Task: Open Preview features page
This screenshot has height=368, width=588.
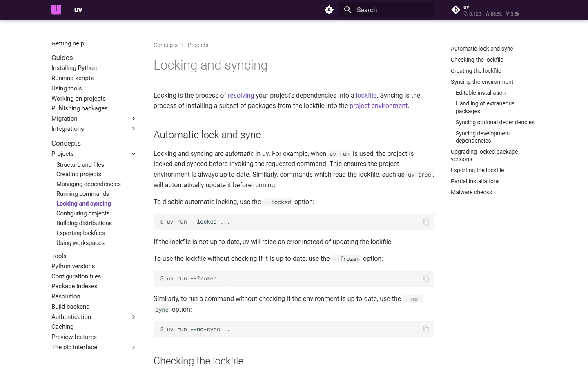Action: 74,337
